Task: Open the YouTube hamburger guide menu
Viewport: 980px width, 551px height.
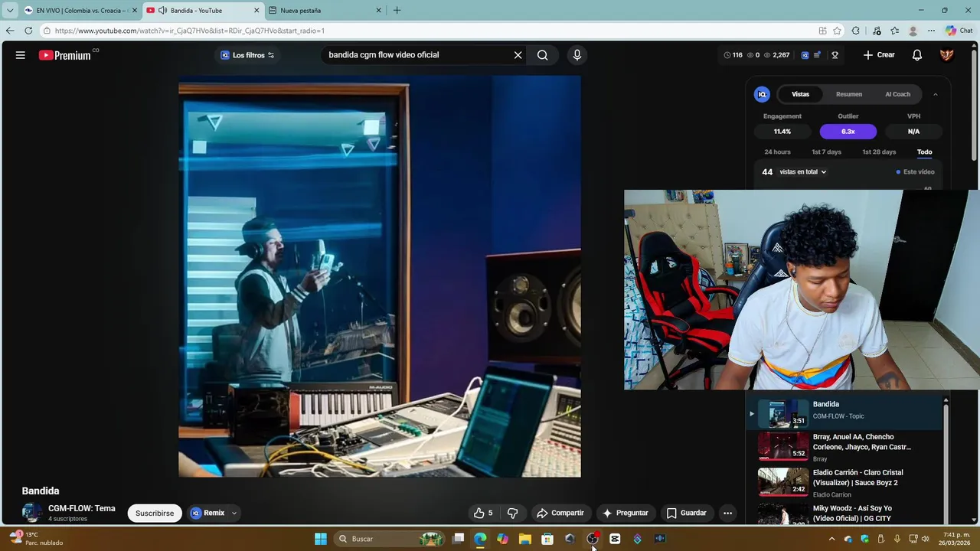Action: click(21, 55)
